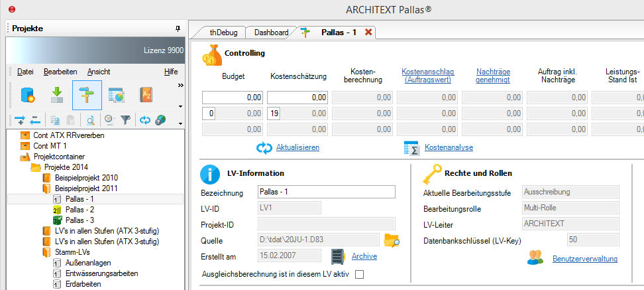Select Cont MT 1 in project tree
This screenshot has height=290, width=644.
50,145
